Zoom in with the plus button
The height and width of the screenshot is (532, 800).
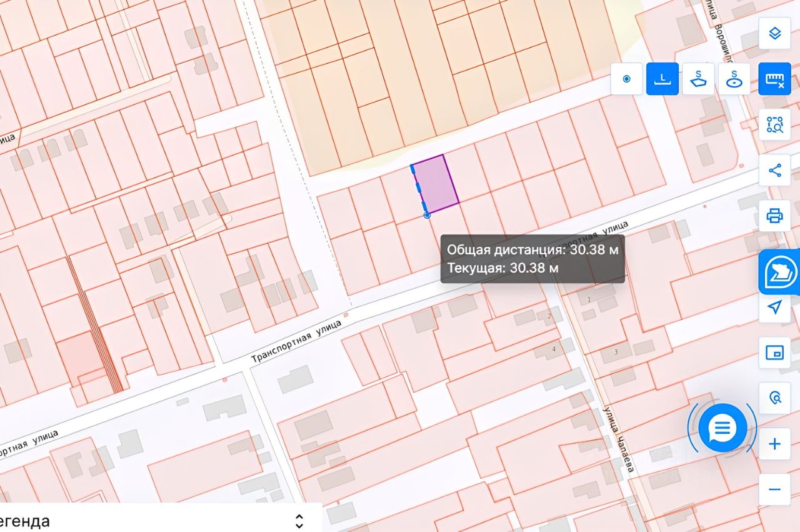tap(774, 444)
